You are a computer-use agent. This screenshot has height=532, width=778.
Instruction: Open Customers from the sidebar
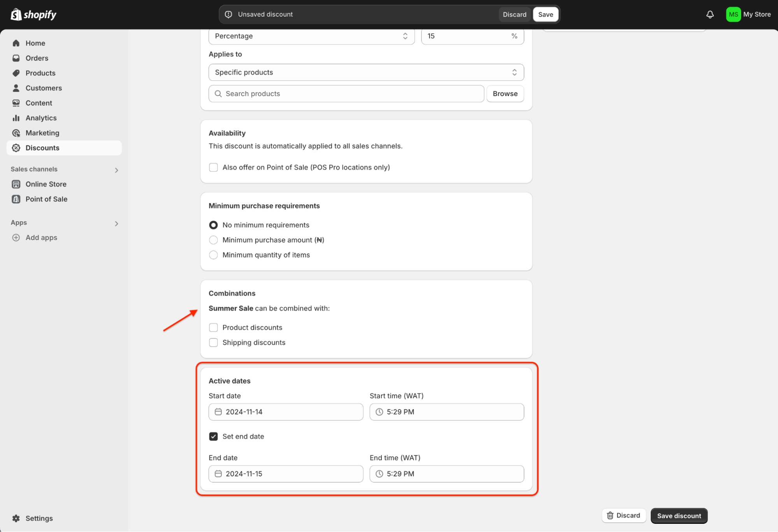[16, 88]
